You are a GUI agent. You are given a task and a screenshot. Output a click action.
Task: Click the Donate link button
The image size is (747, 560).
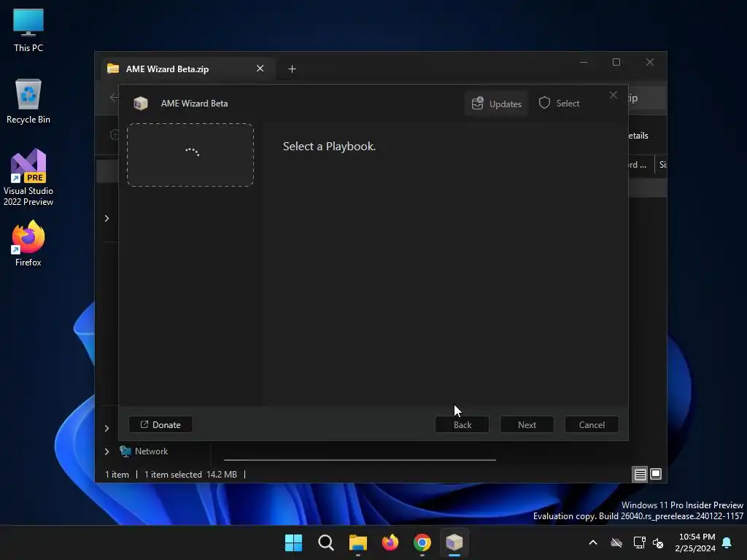click(x=160, y=425)
